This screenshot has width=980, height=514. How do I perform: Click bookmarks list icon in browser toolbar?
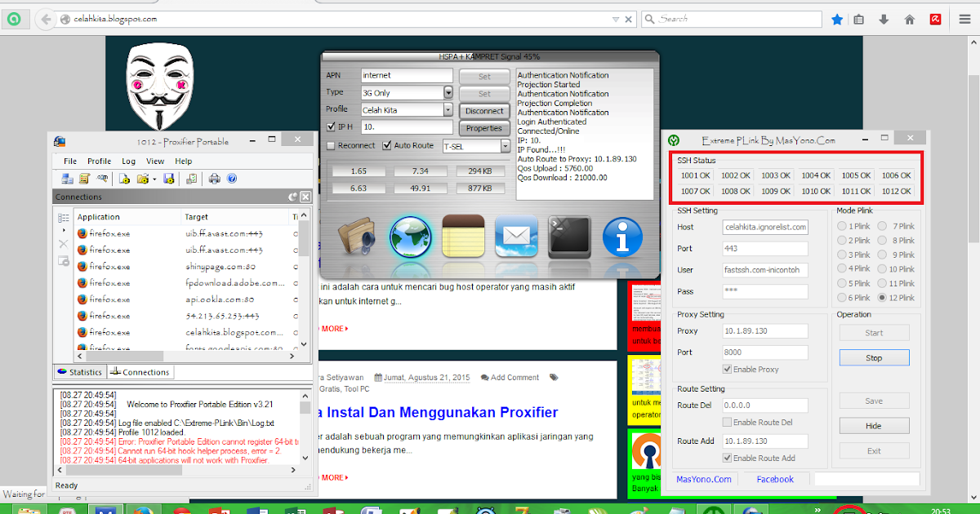pos(860,19)
